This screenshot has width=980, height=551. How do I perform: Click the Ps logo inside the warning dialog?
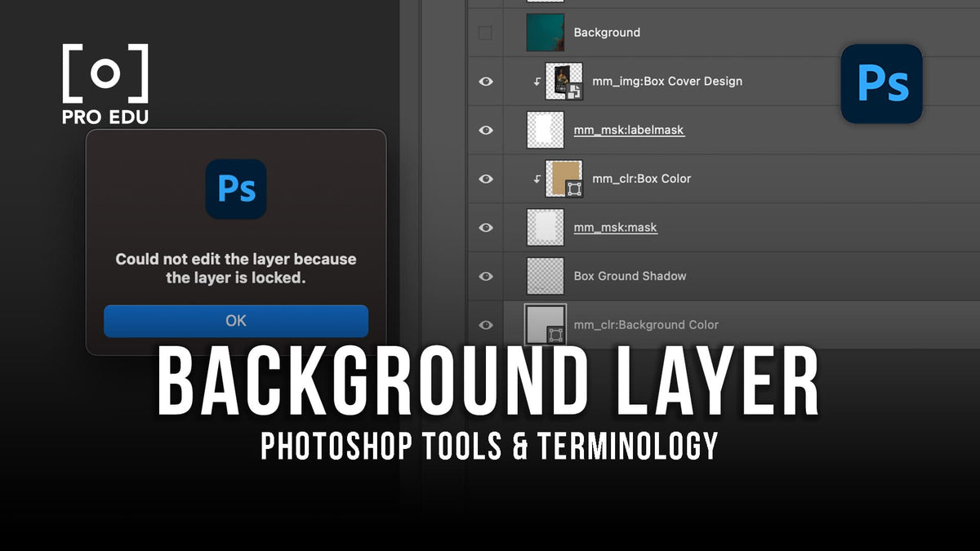coord(235,189)
